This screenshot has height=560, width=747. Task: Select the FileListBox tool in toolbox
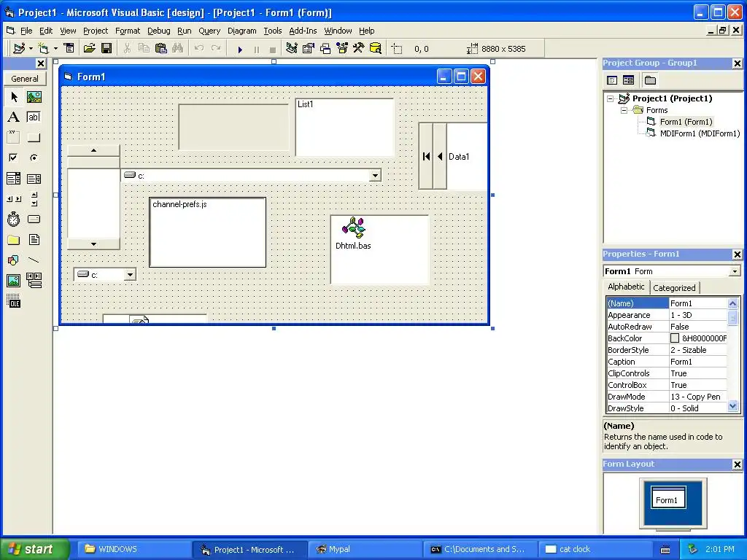(x=34, y=239)
